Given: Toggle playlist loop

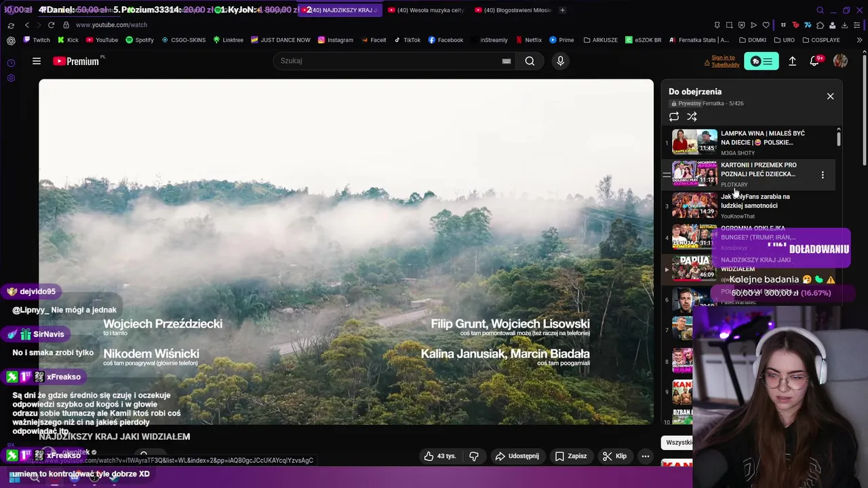Looking at the screenshot, I should (674, 117).
